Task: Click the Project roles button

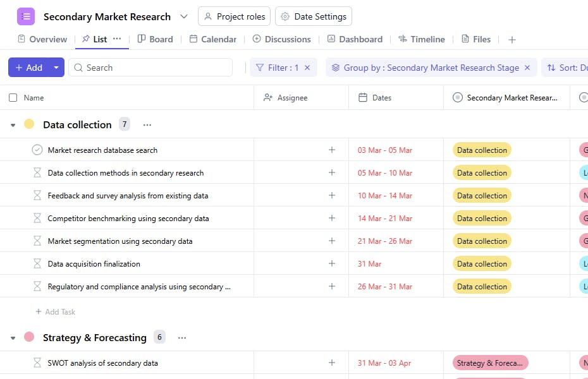Action: (234, 16)
